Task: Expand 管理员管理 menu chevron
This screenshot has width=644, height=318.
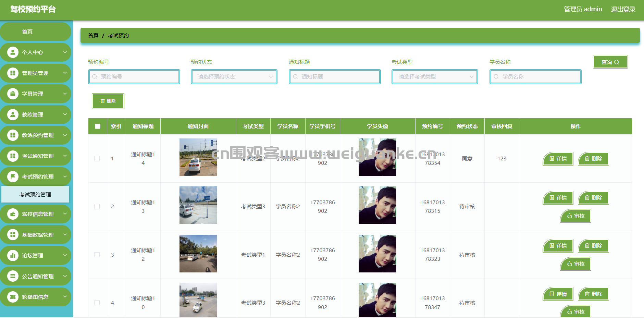Action: point(65,73)
